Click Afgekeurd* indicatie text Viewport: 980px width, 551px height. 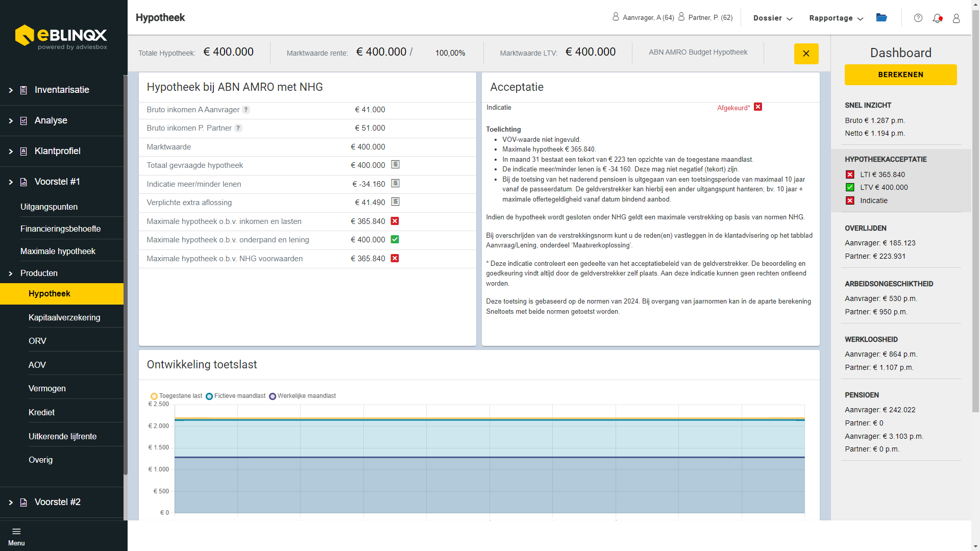tap(733, 108)
